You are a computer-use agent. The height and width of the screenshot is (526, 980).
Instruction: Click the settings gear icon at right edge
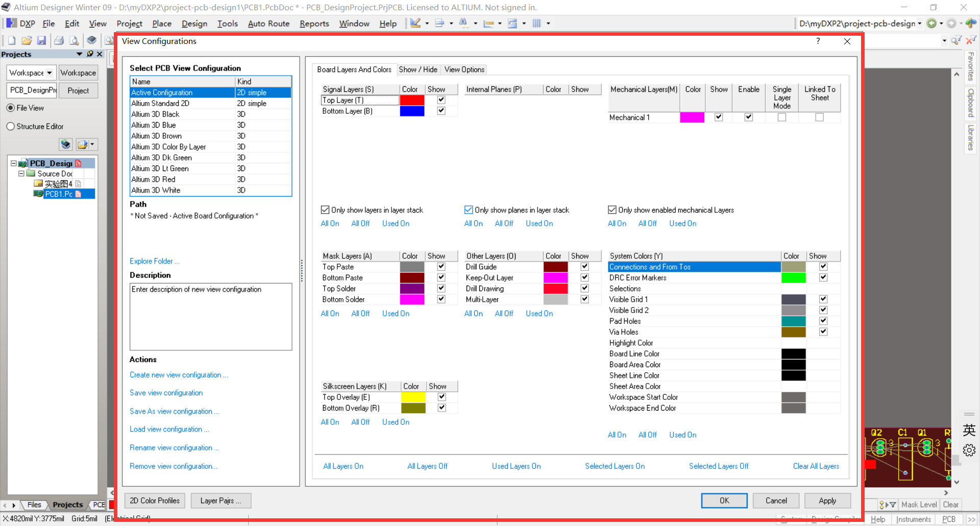[x=969, y=450]
